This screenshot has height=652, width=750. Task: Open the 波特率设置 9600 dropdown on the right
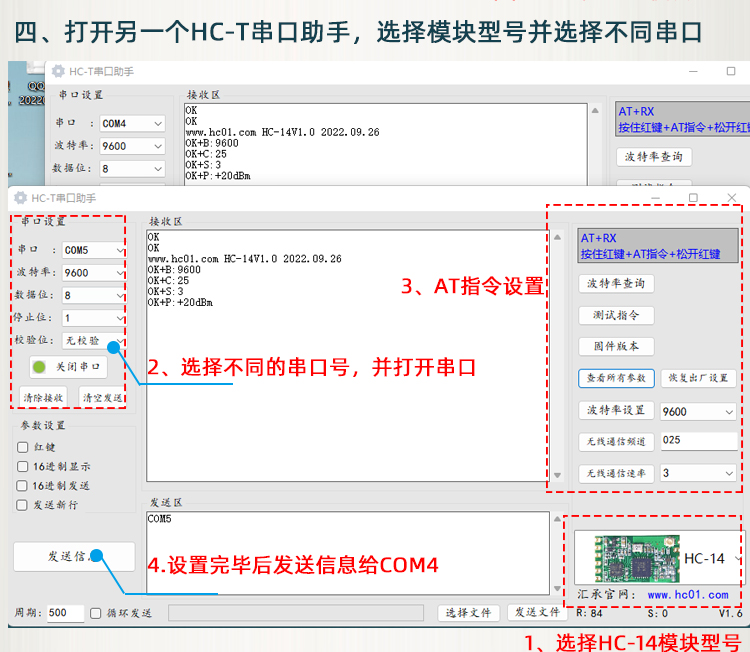click(x=698, y=411)
